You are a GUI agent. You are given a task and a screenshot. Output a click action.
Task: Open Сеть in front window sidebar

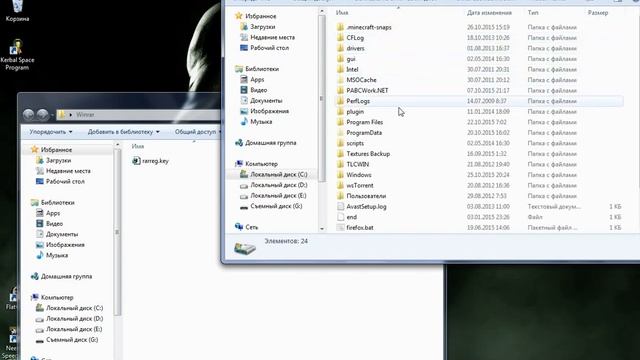click(x=247, y=227)
